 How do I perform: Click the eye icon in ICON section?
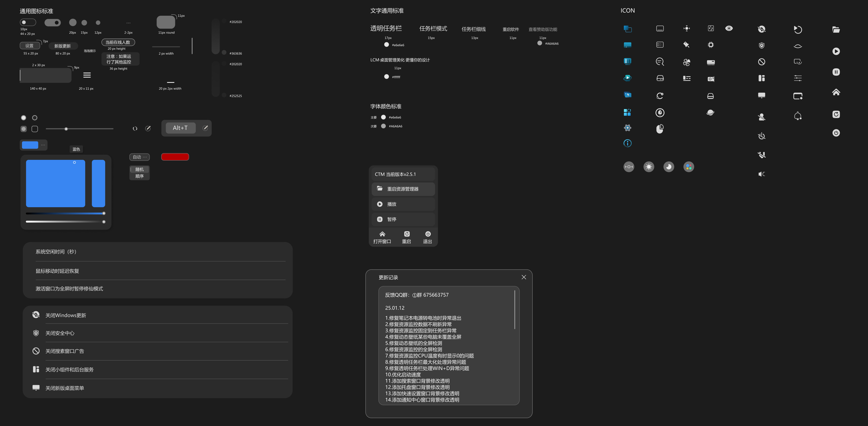pyautogui.click(x=729, y=28)
